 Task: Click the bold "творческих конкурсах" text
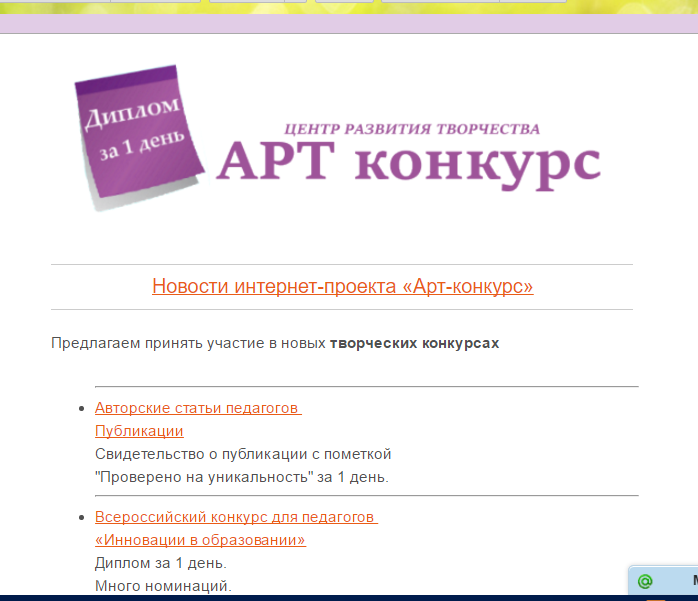click(414, 343)
